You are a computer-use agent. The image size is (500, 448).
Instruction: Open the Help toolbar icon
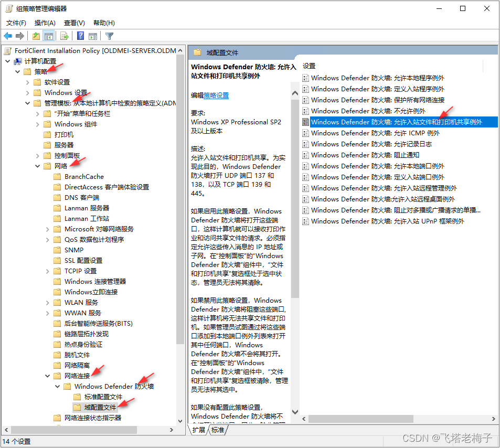click(81, 36)
